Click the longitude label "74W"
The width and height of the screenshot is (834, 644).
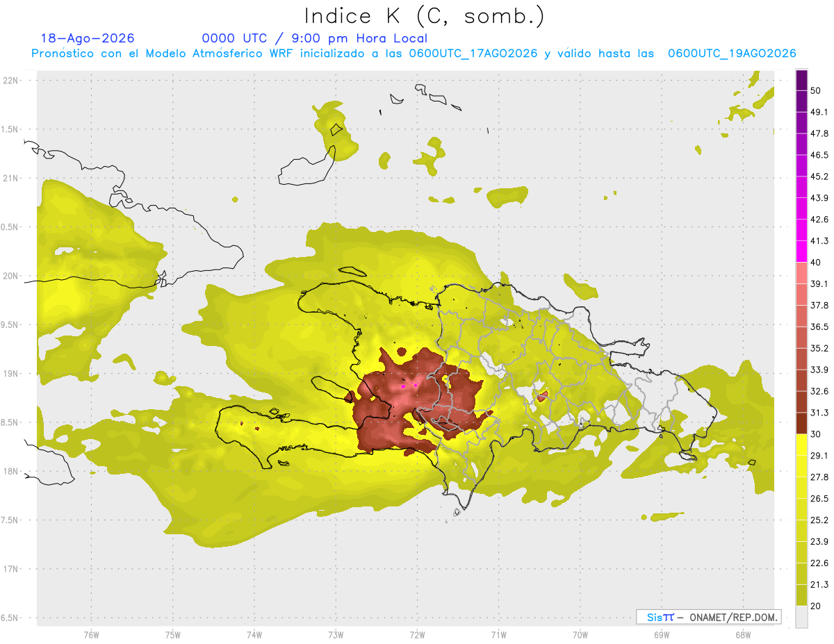(254, 635)
